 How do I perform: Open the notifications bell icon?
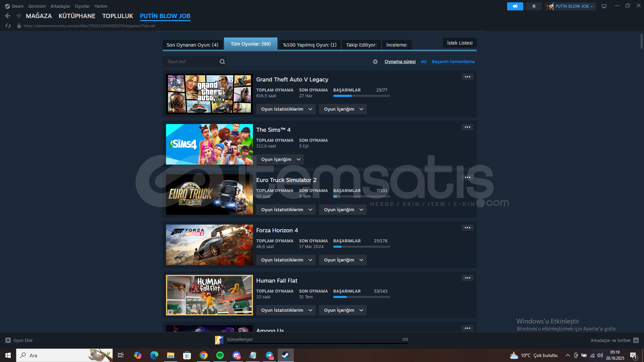pos(534,6)
